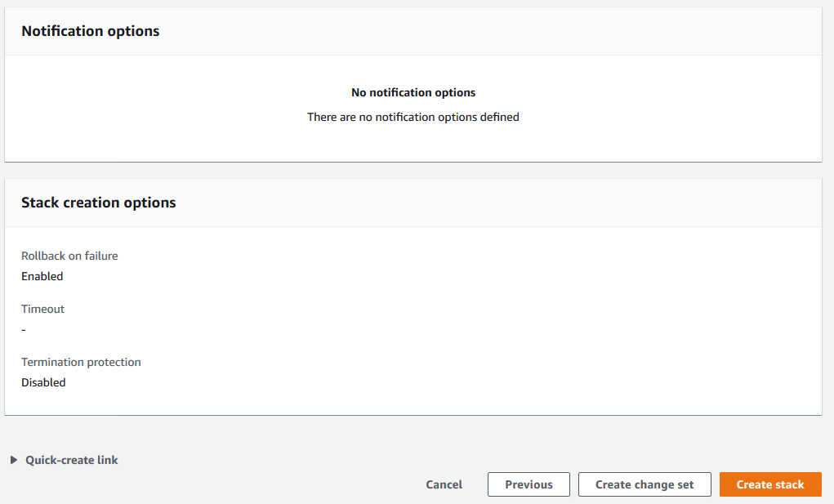The image size is (834, 504).
Task: Click the dash value under Timeout
Action: (x=24, y=330)
